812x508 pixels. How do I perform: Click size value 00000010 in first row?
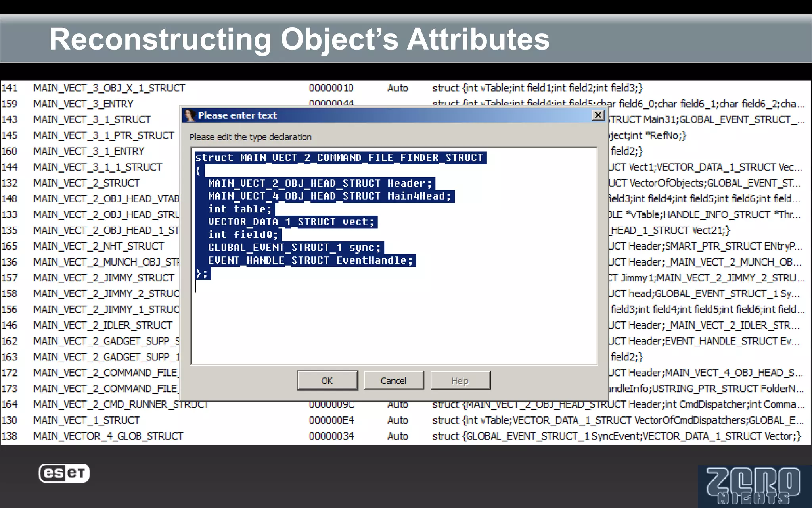(331, 88)
